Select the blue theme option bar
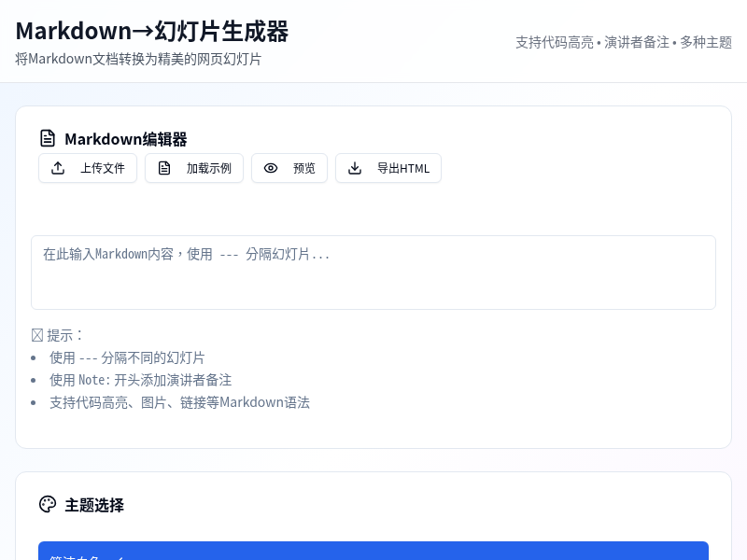Image resolution: width=747 pixels, height=560 pixels. (373, 551)
